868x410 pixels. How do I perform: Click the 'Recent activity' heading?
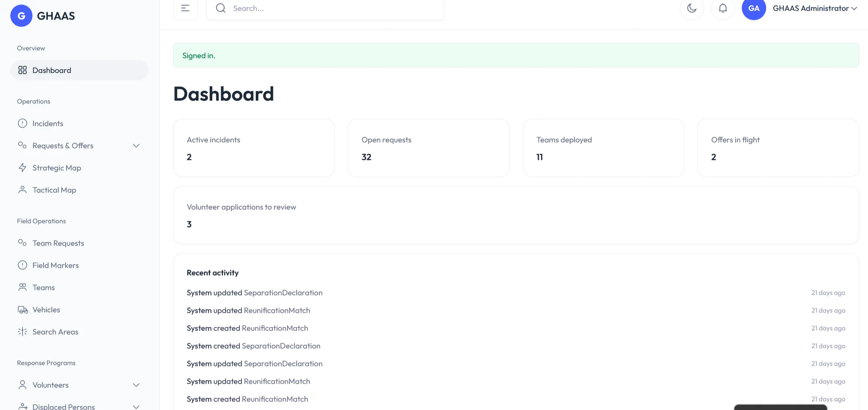click(213, 273)
